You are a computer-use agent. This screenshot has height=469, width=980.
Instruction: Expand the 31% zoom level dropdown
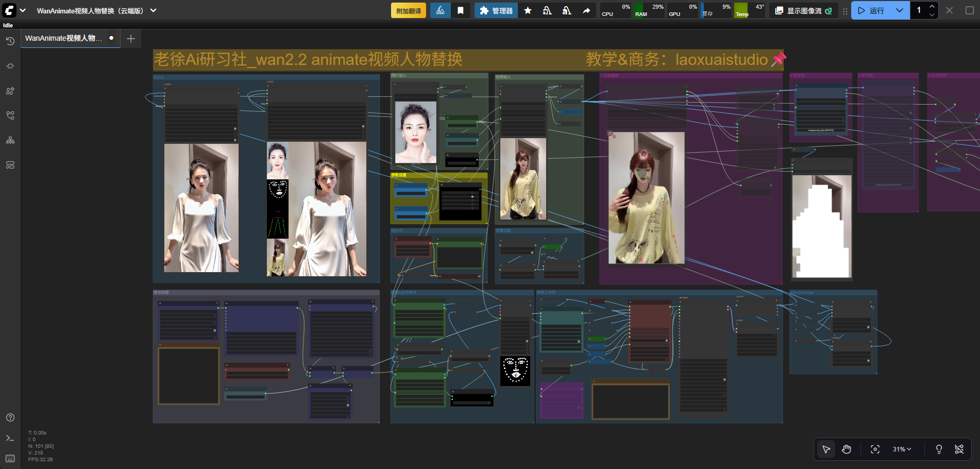point(902,449)
